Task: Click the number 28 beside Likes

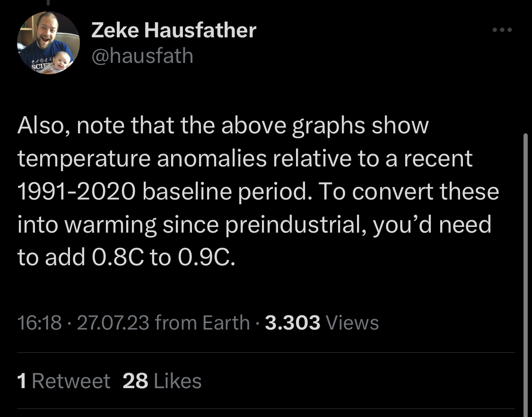Action: (135, 381)
